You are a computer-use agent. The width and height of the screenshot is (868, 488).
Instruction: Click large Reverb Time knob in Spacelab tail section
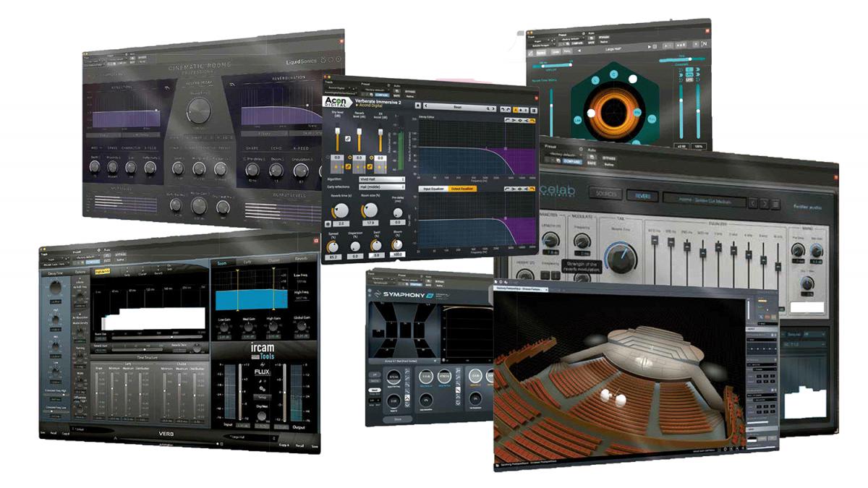[x=621, y=258]
